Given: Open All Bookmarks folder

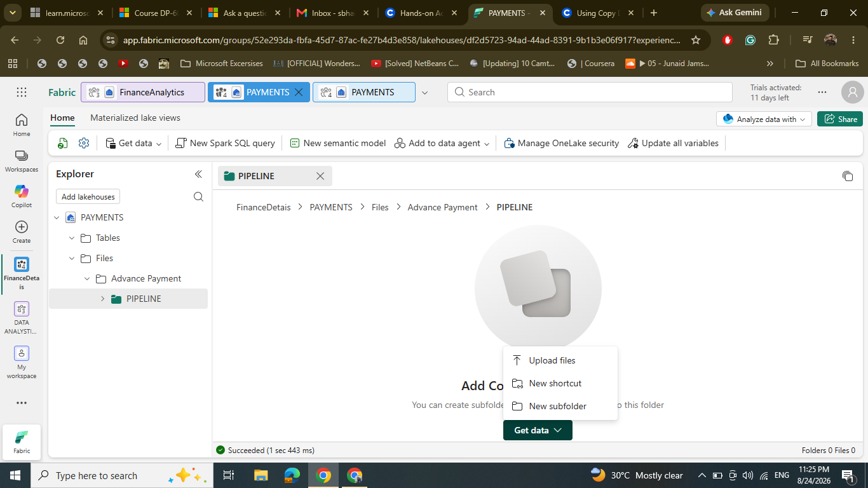Looking at the screenshot, I should click(827, 64).
